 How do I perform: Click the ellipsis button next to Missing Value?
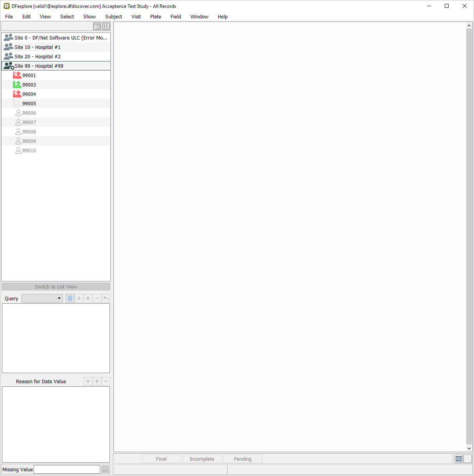coord(105,469)
